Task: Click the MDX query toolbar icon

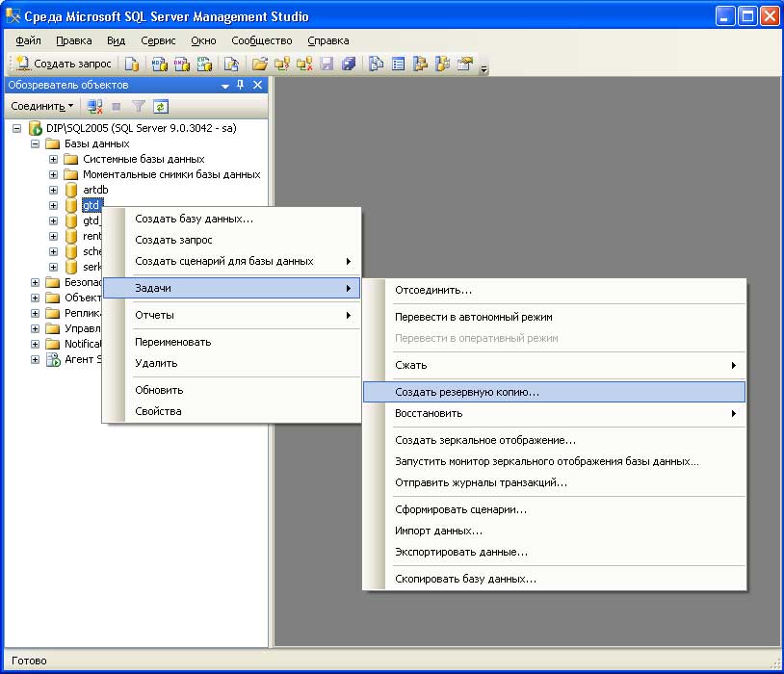Action: (x=159, y=64)
